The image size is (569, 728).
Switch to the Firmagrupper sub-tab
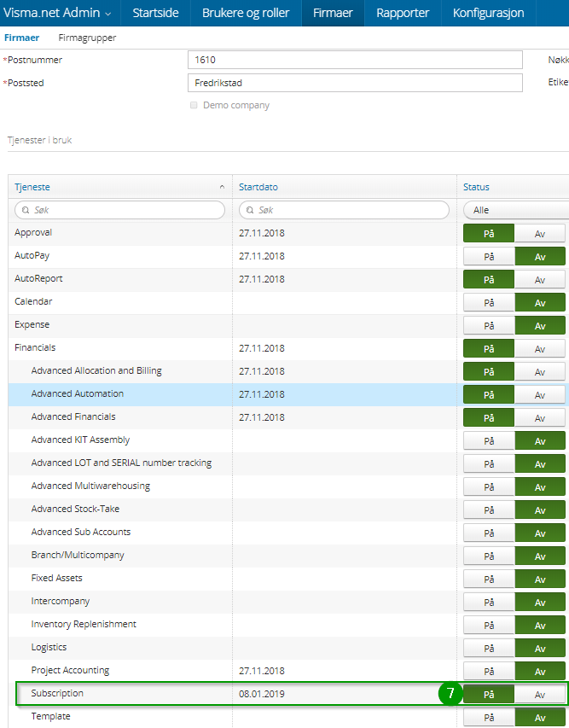[87, 38]
